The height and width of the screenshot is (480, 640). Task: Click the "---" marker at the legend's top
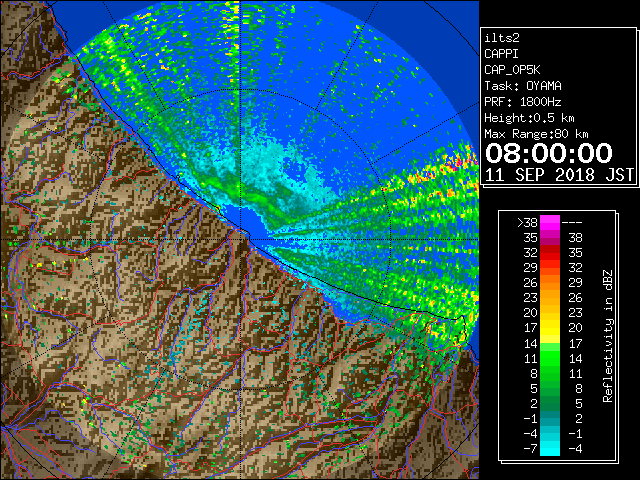point(572,222)
